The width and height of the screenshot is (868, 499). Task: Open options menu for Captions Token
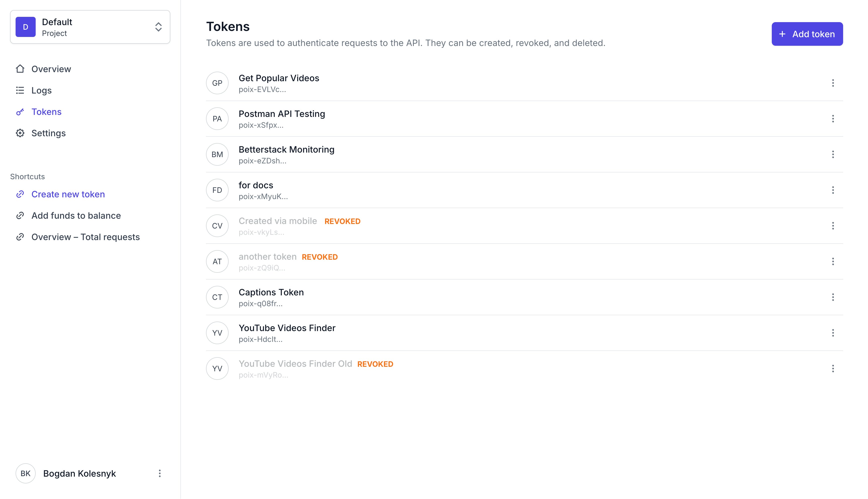(833, 297)
